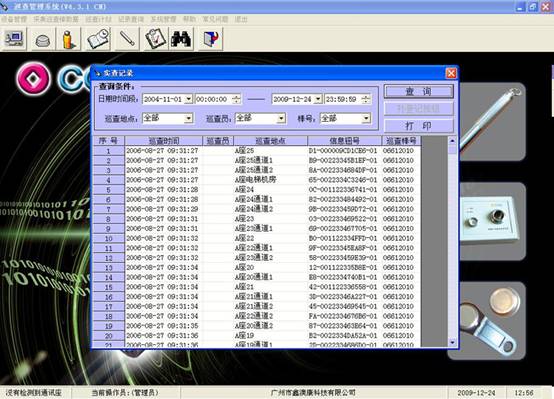Click the 打印 print button
The image size is (554, 399).
click(419, 126)
